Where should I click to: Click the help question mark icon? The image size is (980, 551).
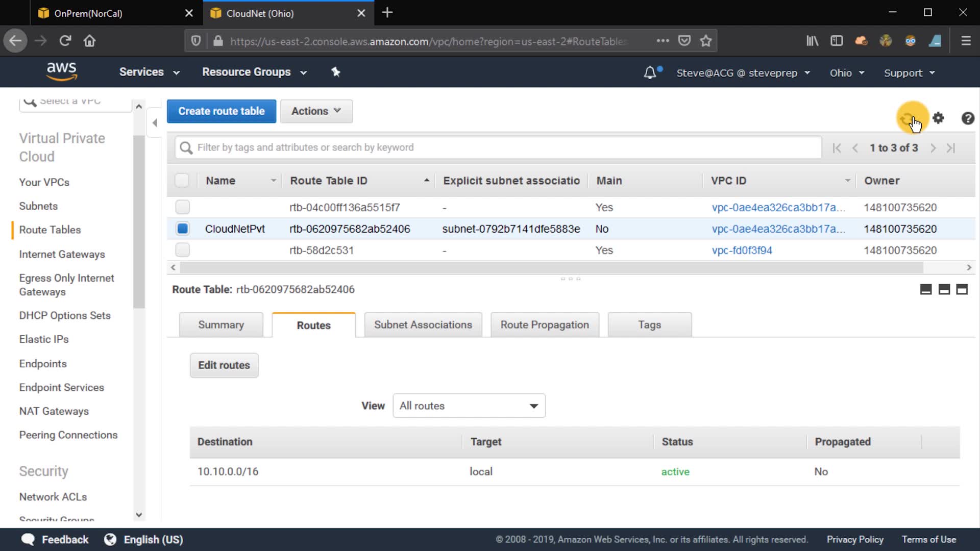click(967, 118)
